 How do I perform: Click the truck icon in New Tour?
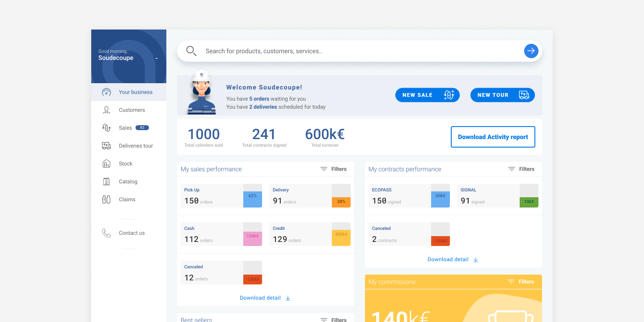click(x=524, y=95)
